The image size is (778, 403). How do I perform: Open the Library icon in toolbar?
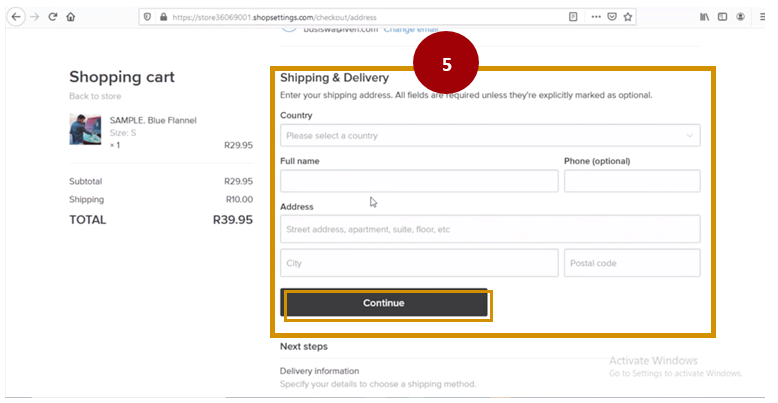tap(705, 17)
